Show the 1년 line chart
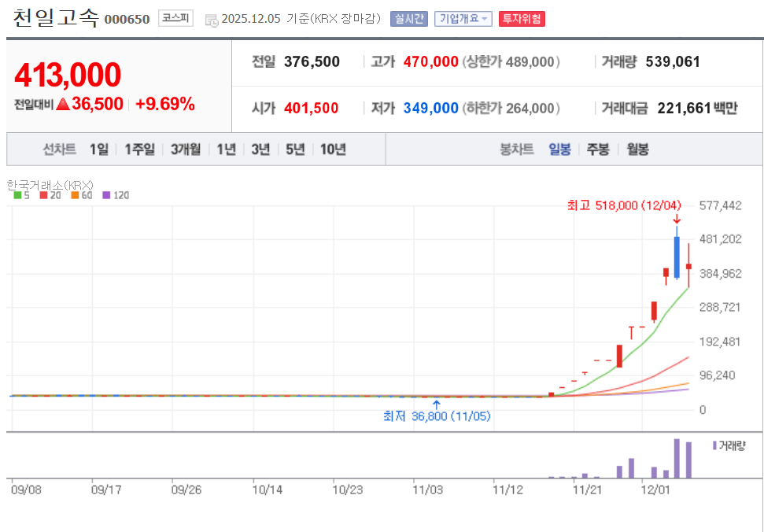The height and width of the screenshot is (532, 764). [x=226, y=149]
